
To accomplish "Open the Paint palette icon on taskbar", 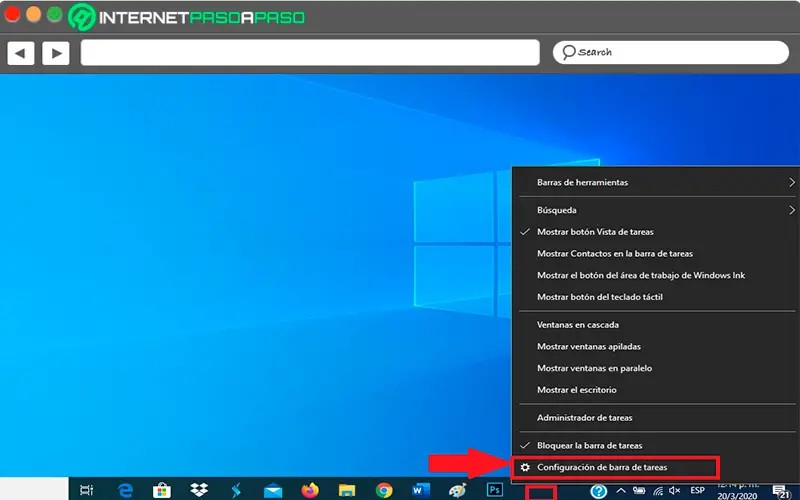I will pyautogui.click(x=458, y=490).
